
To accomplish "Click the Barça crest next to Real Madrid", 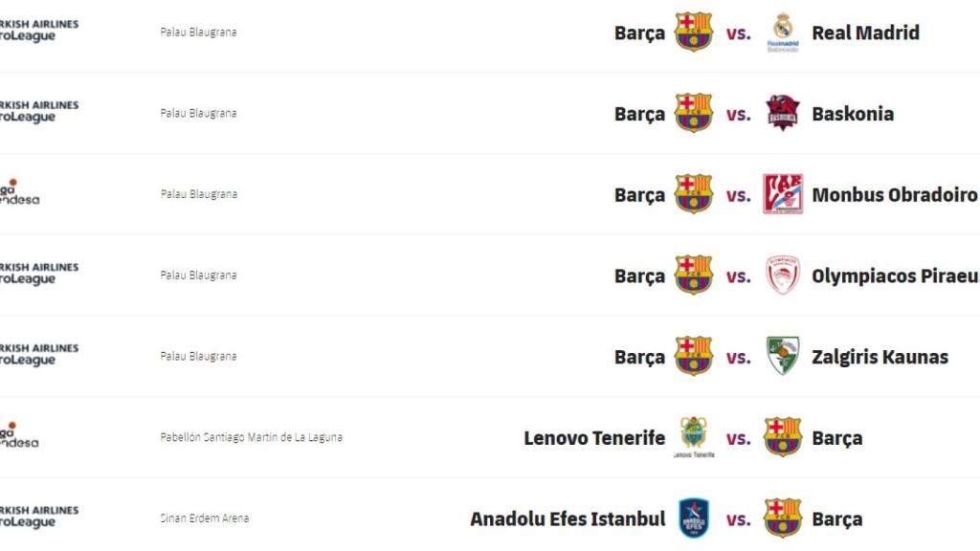I will point(695,32).
